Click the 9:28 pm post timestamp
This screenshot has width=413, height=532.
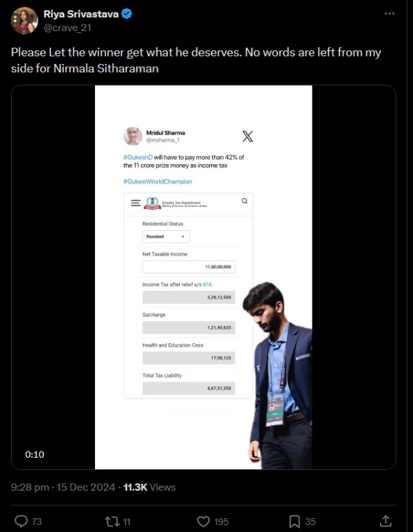click(30, 487)
